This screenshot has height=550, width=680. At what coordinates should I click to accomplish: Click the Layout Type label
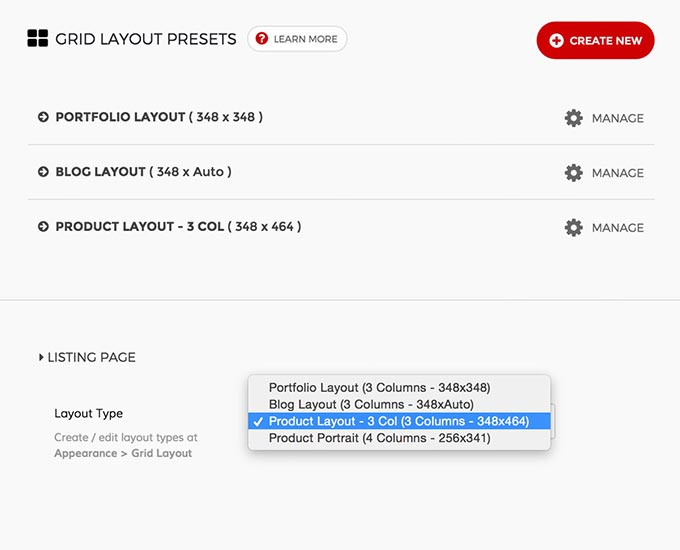(88, 414)
